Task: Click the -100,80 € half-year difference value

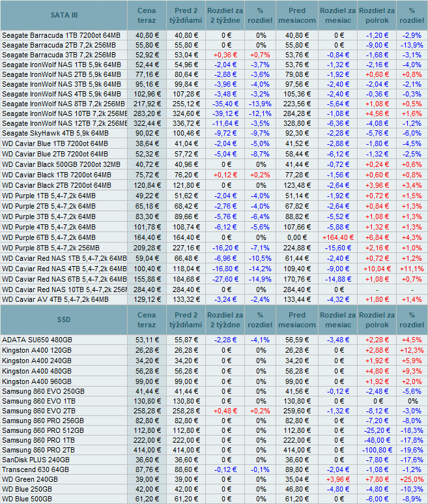Action: 377,450
